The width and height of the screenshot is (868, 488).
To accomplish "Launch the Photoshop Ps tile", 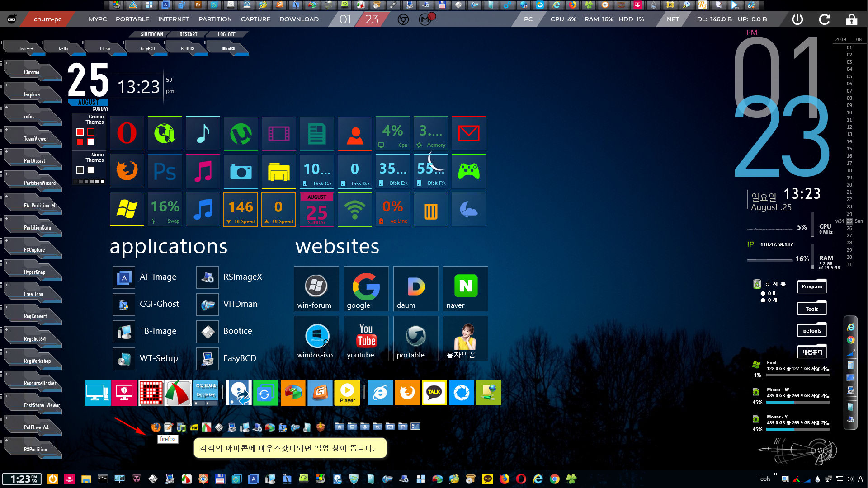I will click(x=165, y=171).
